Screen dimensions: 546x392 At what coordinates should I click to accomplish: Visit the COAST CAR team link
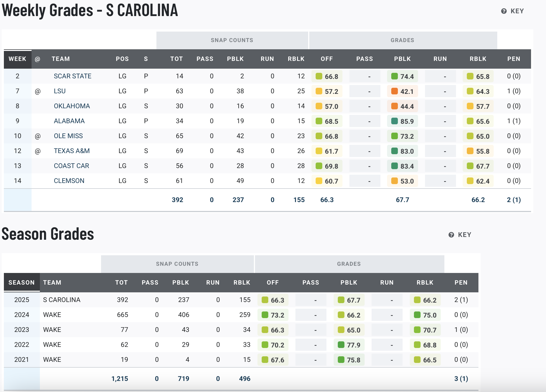coord(71,166)
